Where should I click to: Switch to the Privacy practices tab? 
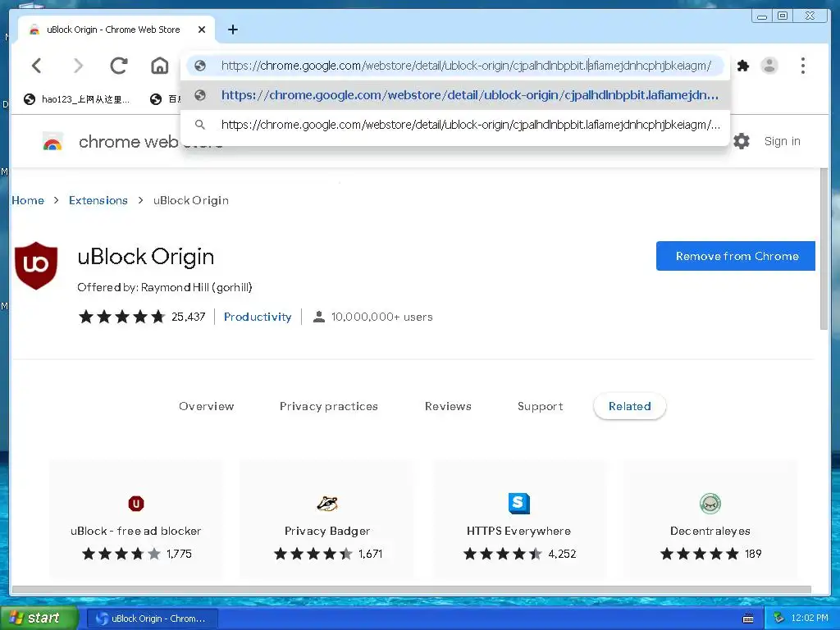click(328, 407)
